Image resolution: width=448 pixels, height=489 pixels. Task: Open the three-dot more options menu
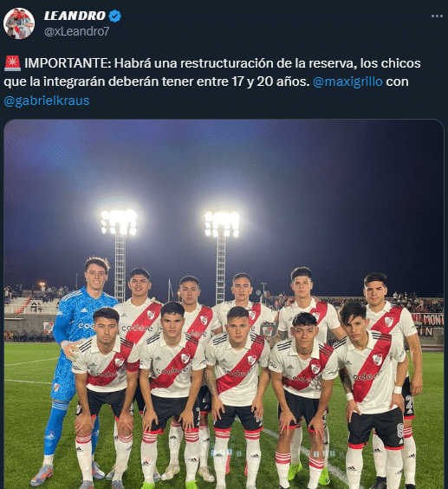tap(437, 16)
